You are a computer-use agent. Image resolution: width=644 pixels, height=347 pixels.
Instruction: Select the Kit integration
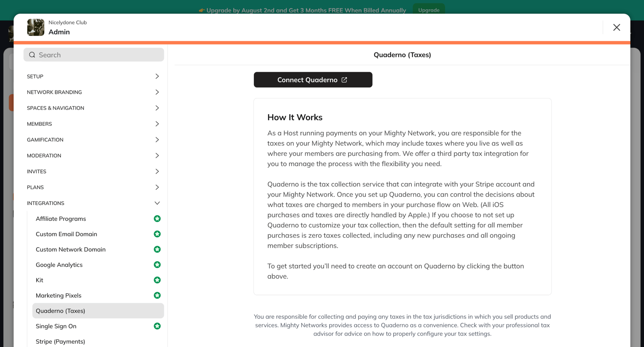tap(98, 280)
